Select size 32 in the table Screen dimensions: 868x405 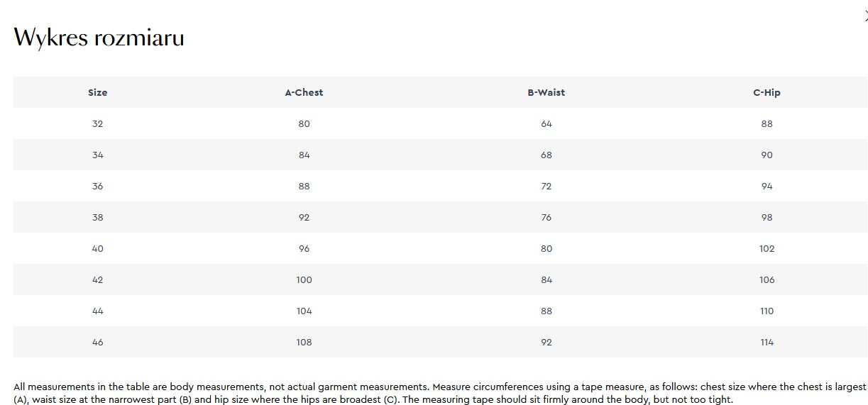[97, 123]
